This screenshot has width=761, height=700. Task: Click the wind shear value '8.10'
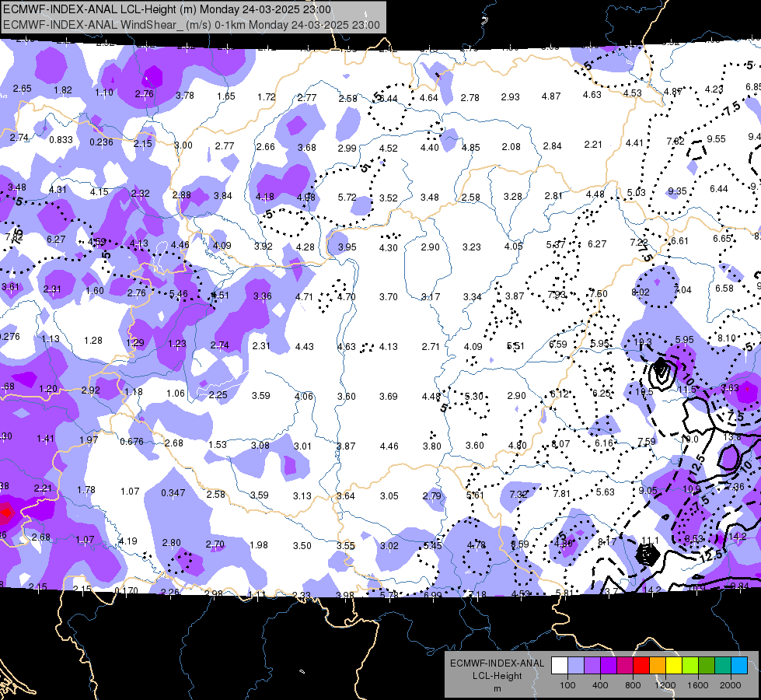727,338
